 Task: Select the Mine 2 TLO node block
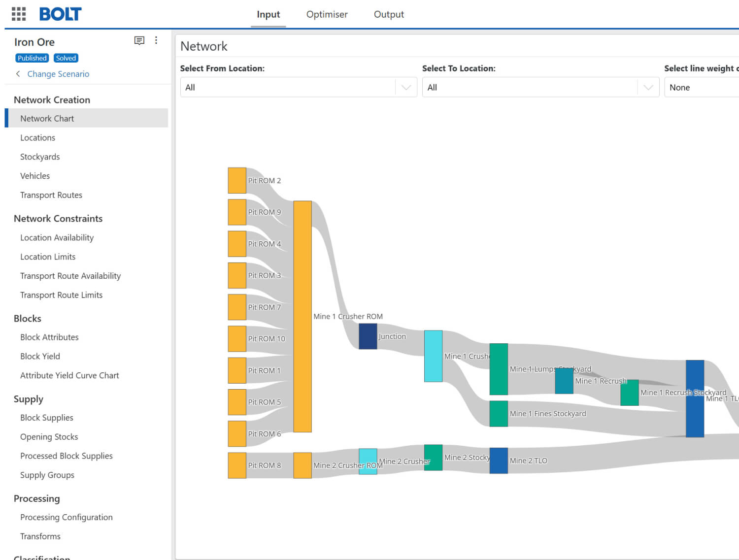(x=499, y=461)
